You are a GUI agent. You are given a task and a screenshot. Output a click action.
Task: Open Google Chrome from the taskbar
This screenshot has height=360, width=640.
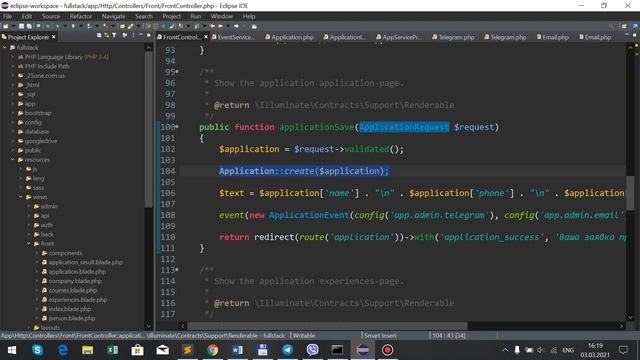213,350
